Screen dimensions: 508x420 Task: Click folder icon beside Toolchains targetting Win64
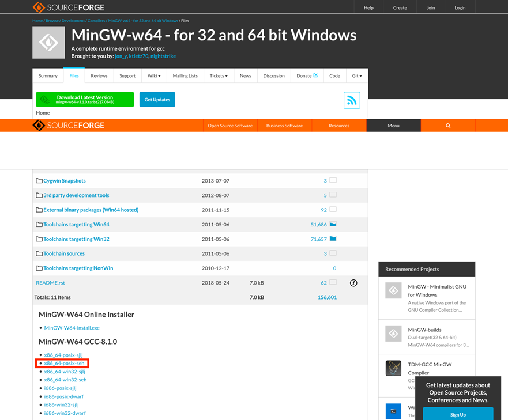[39, 225]
